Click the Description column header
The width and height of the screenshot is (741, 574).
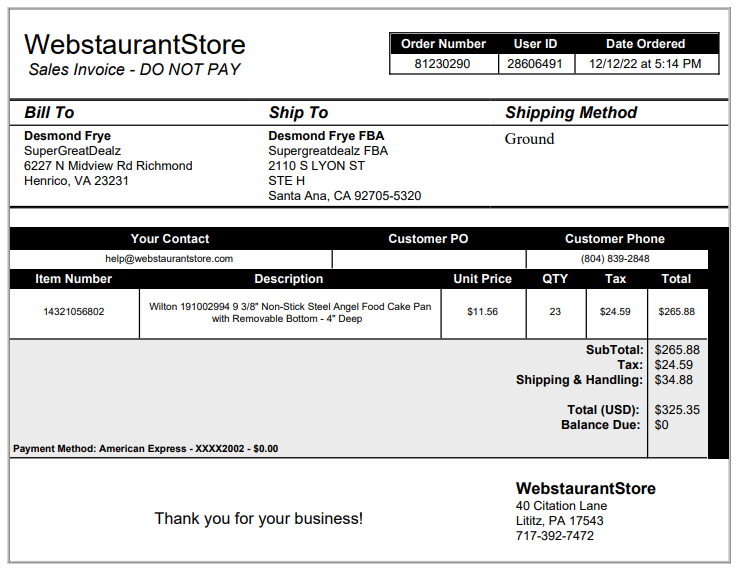(x=289, y=279)
